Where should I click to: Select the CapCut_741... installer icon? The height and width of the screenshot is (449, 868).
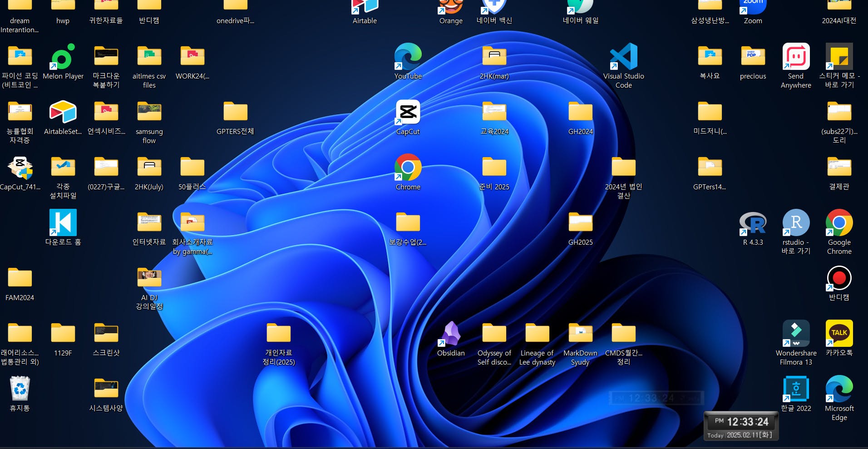click(20, 168)
